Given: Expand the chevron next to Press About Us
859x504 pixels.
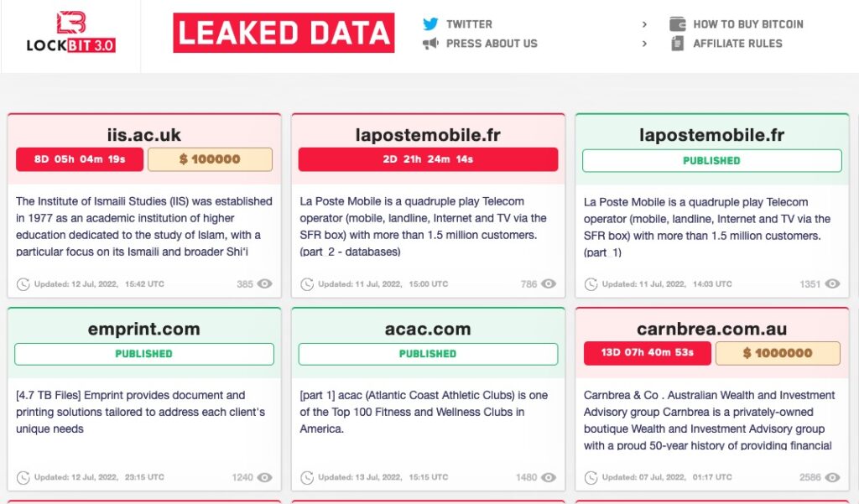Looking at the screenshot, I should (645, 44).
